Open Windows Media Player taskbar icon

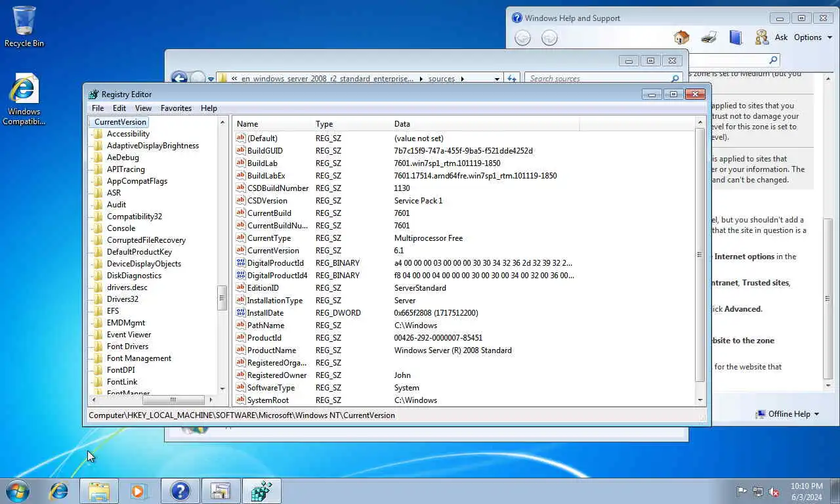[x=138, y=491]
